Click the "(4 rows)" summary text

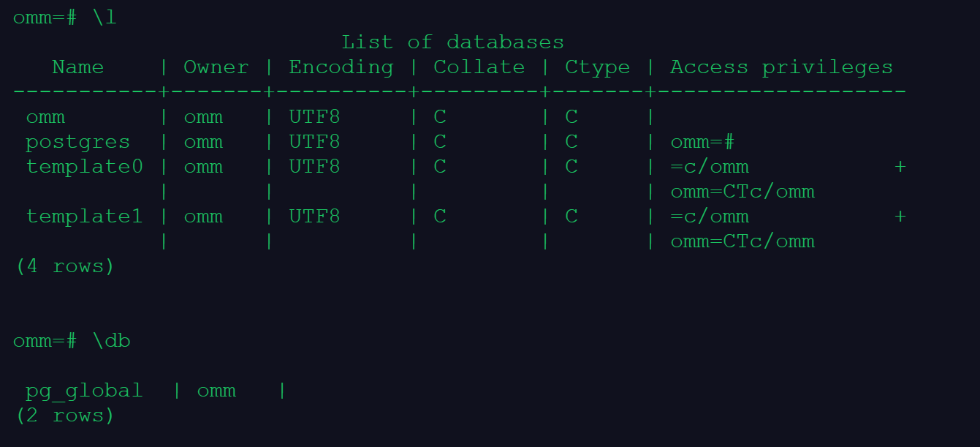point(64,266)
